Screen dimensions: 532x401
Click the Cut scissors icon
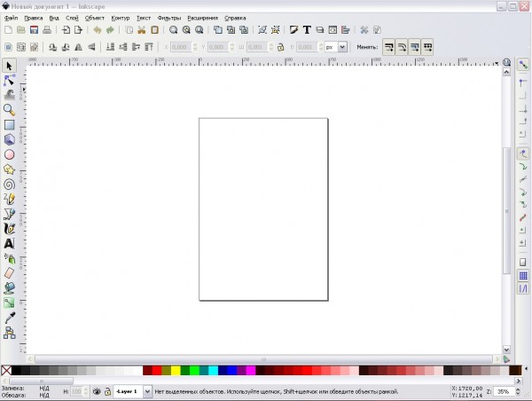click(142, 30)
